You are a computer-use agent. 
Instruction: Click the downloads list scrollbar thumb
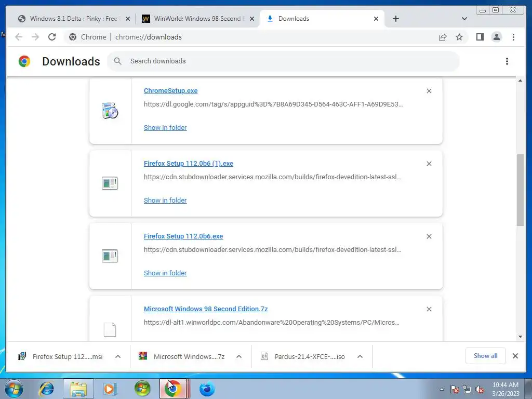[x=520, y=190]
